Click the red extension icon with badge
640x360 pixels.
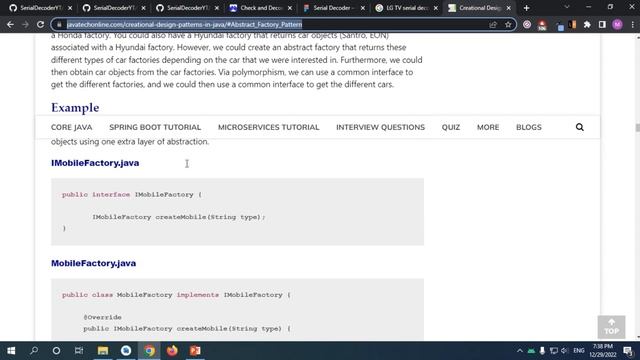point(542,25)
